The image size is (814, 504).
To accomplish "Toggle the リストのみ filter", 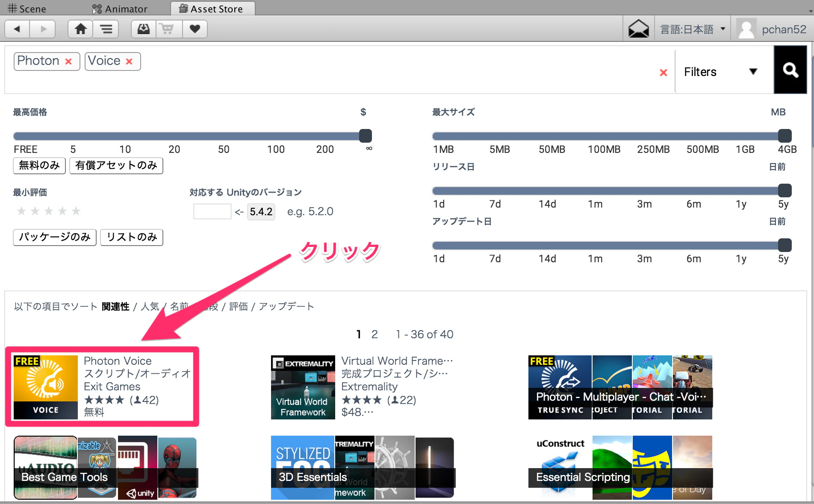I will click(132, 237).
